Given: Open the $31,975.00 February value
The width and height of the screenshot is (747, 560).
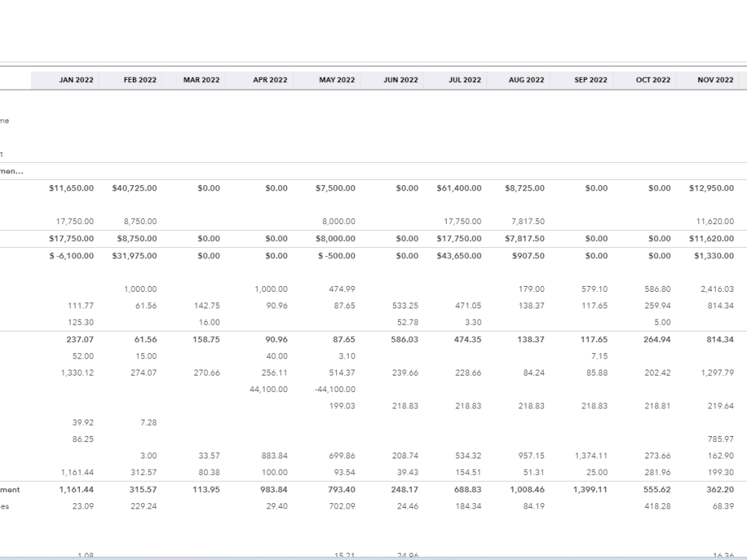Looking at the screenshot, I should 134,255.
